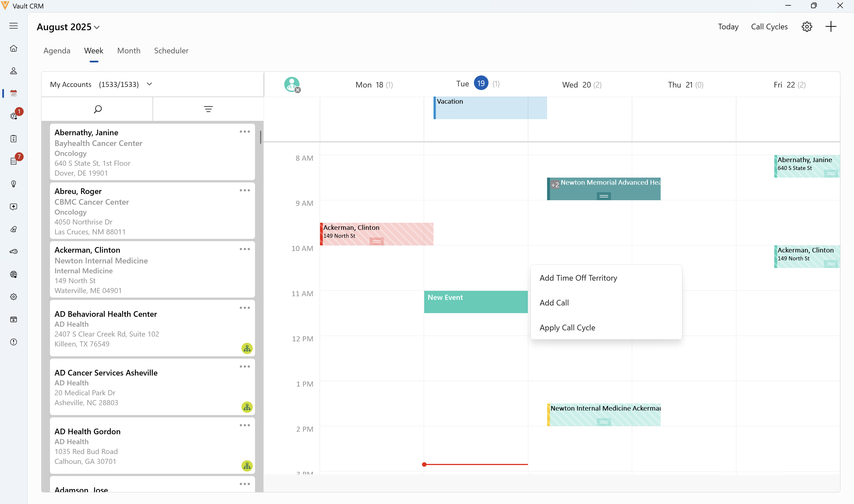Select Add Call from context menu
Screen dimensions: 854x504
[554, 303]
